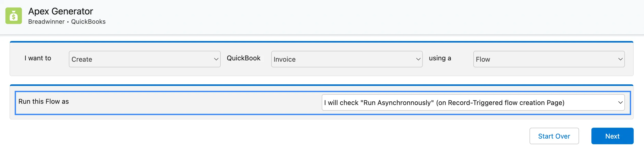Open the Create action dropdown
The image size is (644, 161).
coord(145,59)
